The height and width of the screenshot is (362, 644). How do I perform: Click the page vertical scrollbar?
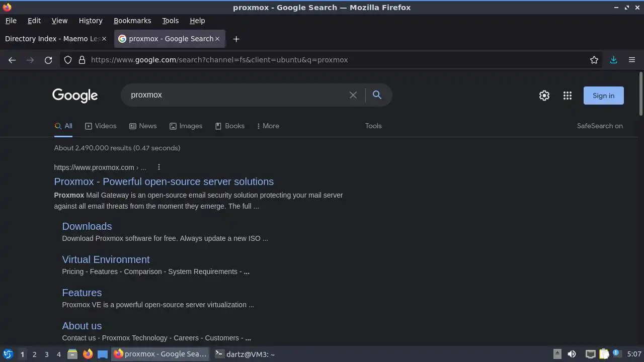pos(641,94)
